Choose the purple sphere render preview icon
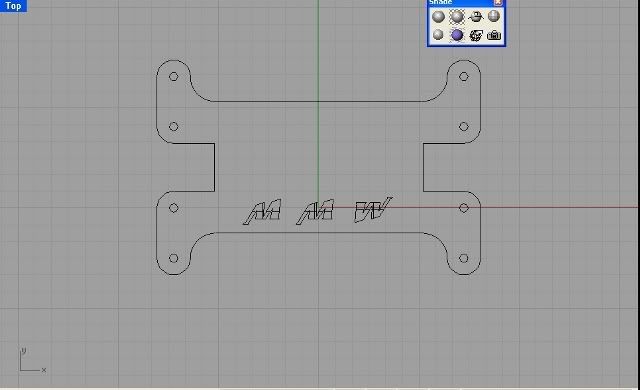The image size is (640, 390). pyautogui.click(x=457, y=35)
